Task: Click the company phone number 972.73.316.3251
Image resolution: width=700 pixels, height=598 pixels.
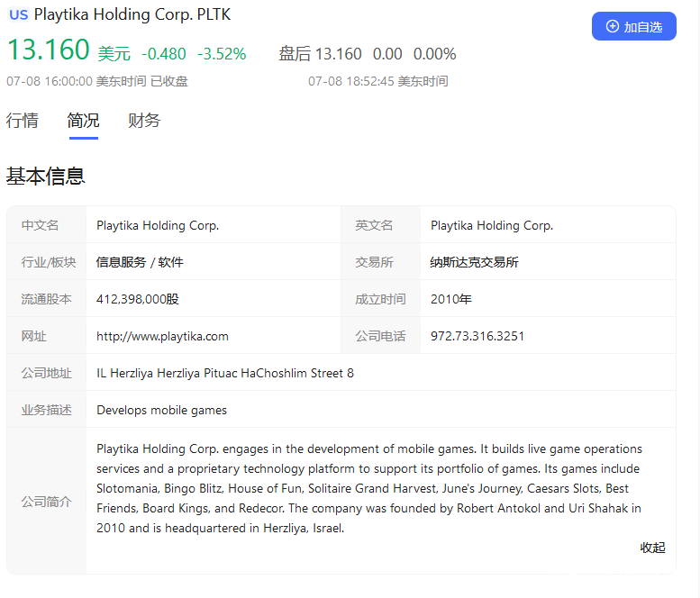Action: tap(477, 336)
